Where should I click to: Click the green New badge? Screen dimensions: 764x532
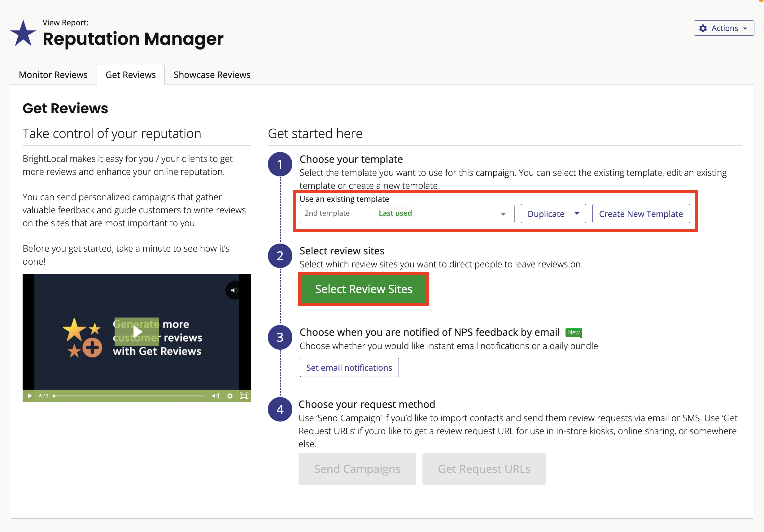coord(574,332)
